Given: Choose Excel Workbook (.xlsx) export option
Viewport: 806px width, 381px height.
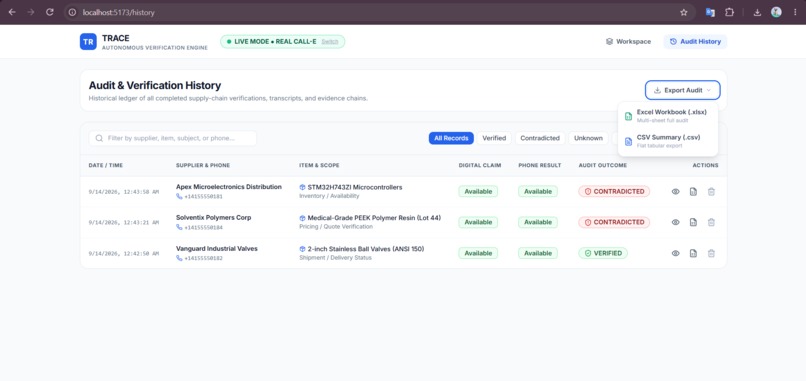Looking at the screenshot, I should (668, 116).
